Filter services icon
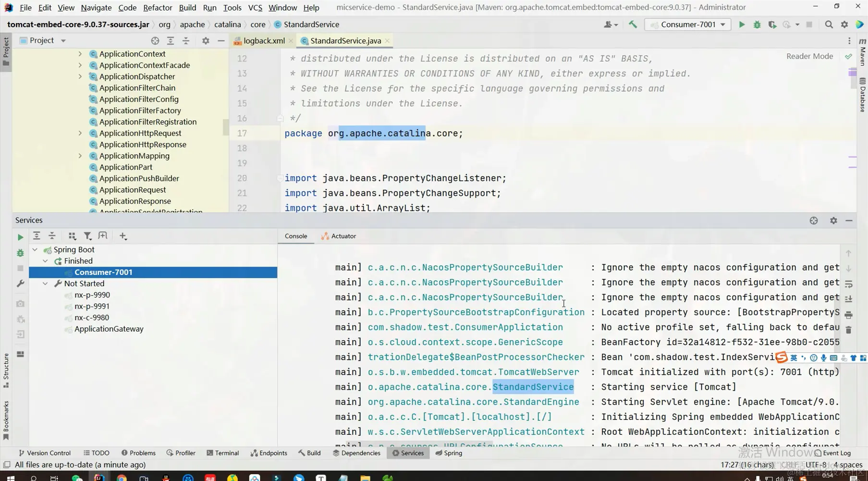Viewport: 868px width, 481px height. click(87, 236)
